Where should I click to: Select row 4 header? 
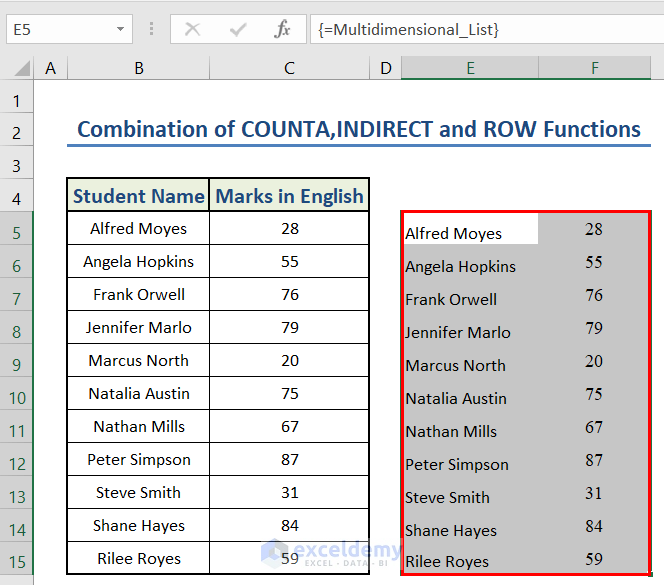[x=17, y=199]
